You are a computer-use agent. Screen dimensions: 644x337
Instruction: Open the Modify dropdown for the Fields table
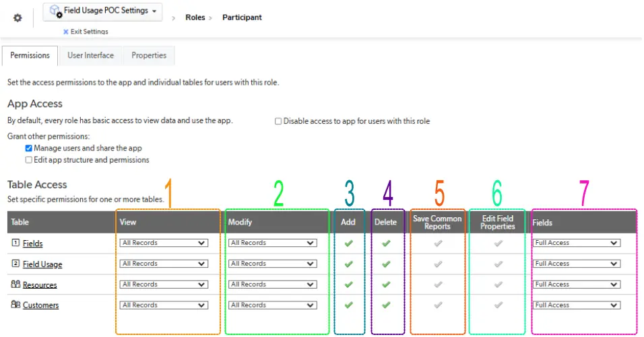(x=272, y=243)
